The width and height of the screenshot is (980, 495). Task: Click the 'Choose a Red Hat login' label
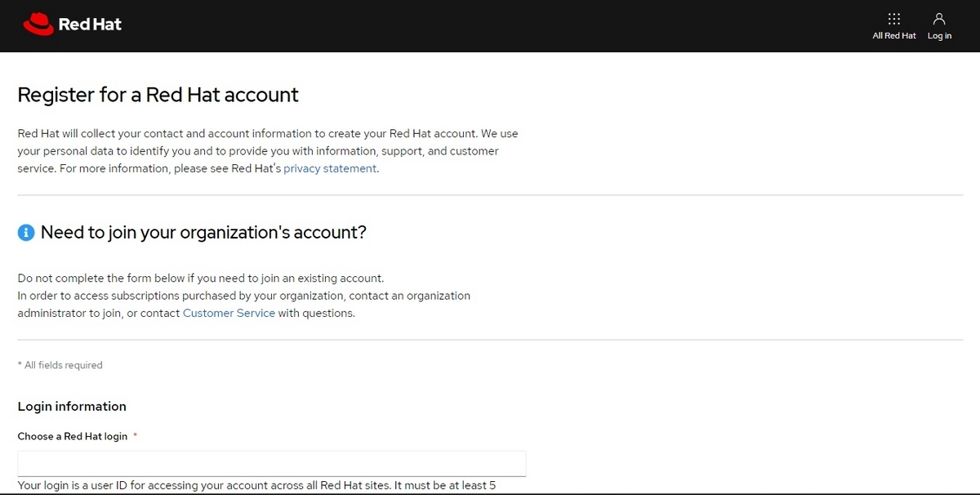coord(73,436)
